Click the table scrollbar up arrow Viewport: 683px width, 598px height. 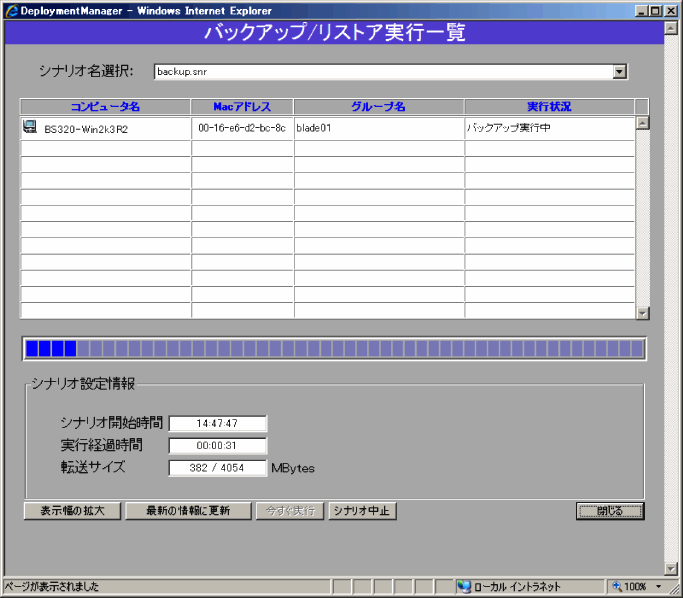[x=642, y=123]
